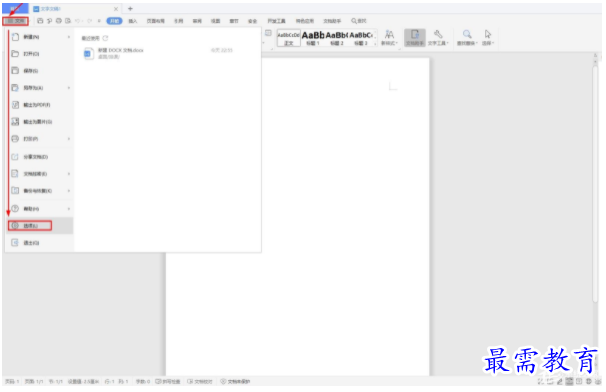606x392 pixels.
Task: Click the print icon in quick access toolbar
Action: [59, 21]
